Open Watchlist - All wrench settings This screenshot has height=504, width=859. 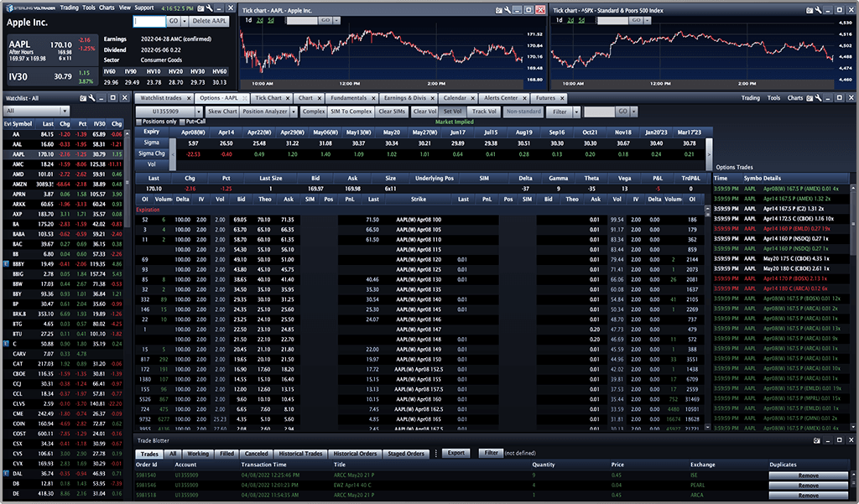click(92, 98)
